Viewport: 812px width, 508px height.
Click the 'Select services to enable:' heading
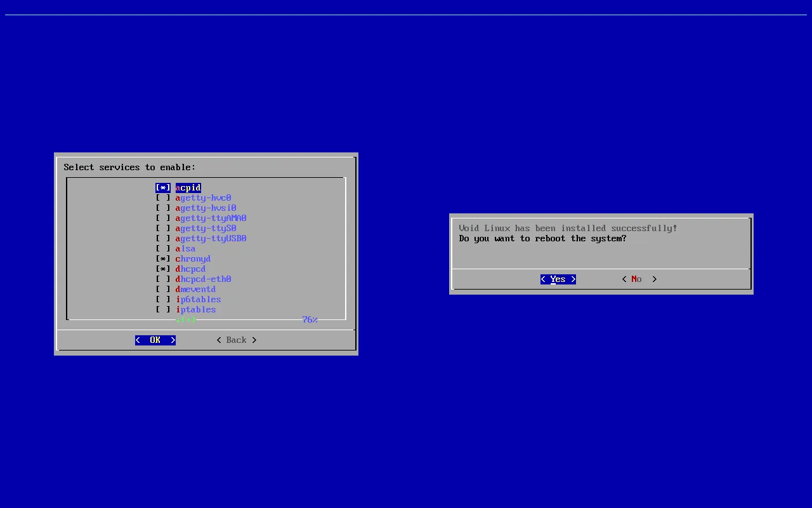click(x=130, y=168)
